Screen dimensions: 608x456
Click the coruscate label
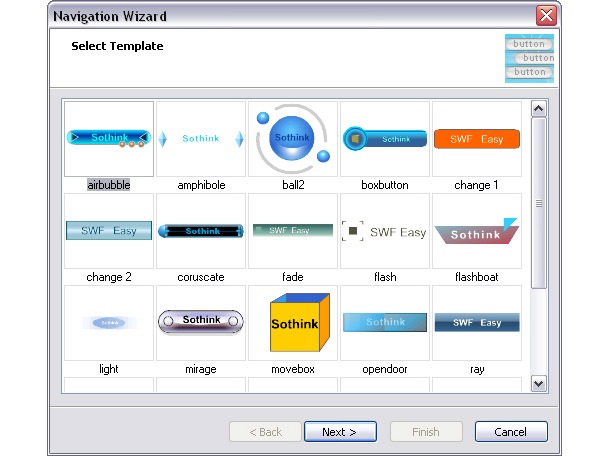click(201, 277)
